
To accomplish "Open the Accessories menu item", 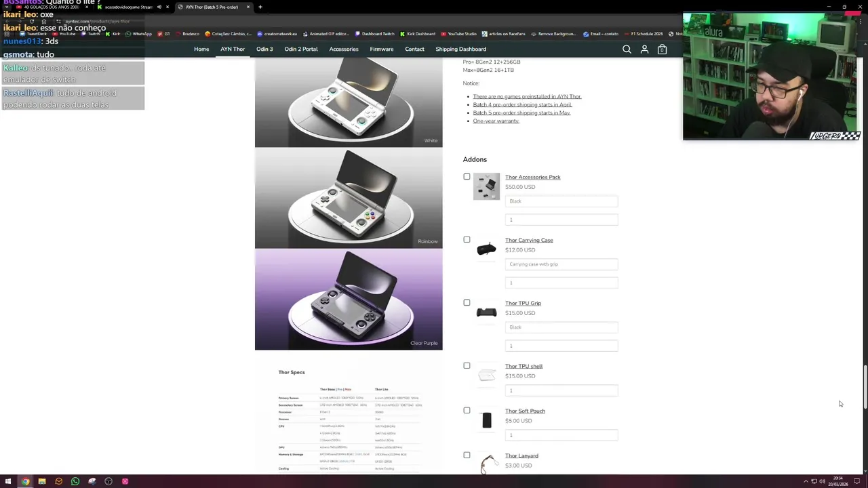I will [344, 49].
